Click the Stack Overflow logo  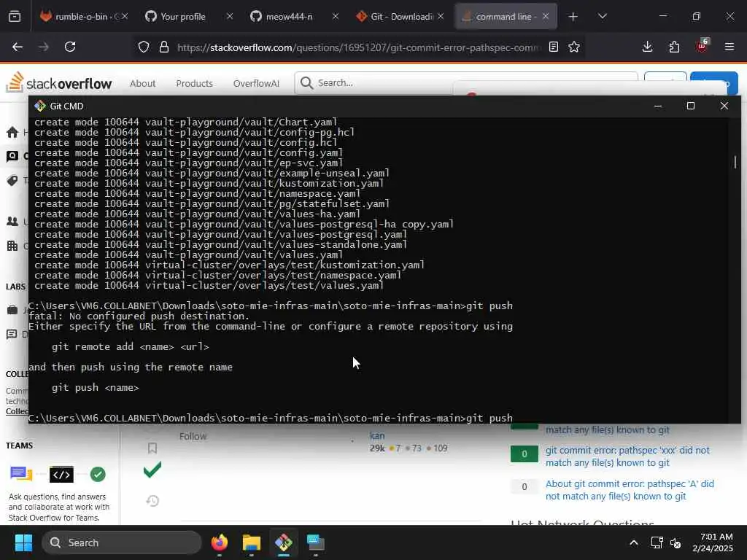tap(58, 82)
